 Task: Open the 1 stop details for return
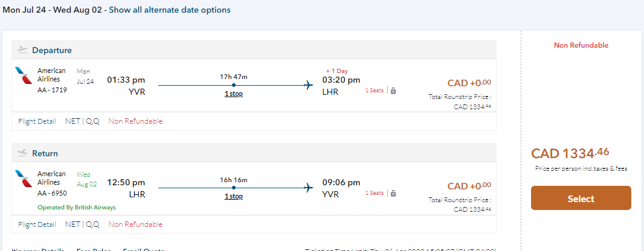click(233, 197)
